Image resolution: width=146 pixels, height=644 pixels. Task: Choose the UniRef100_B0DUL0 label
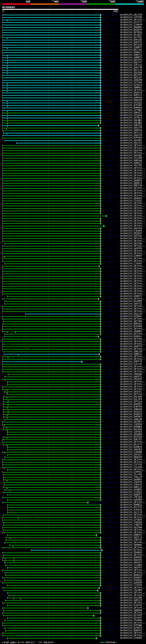(131, 337)
